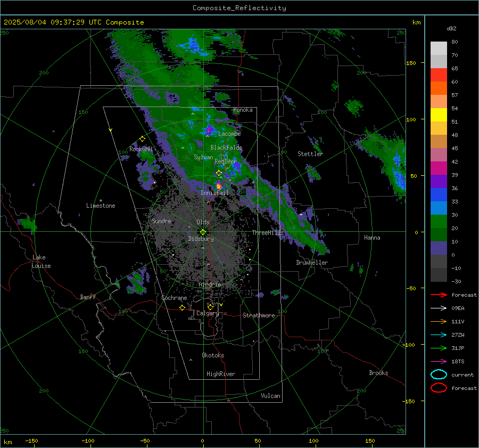Select the yellow 54 dBZ color swatch
Viewport: 479px width, 448px height.
pos(439,115)
